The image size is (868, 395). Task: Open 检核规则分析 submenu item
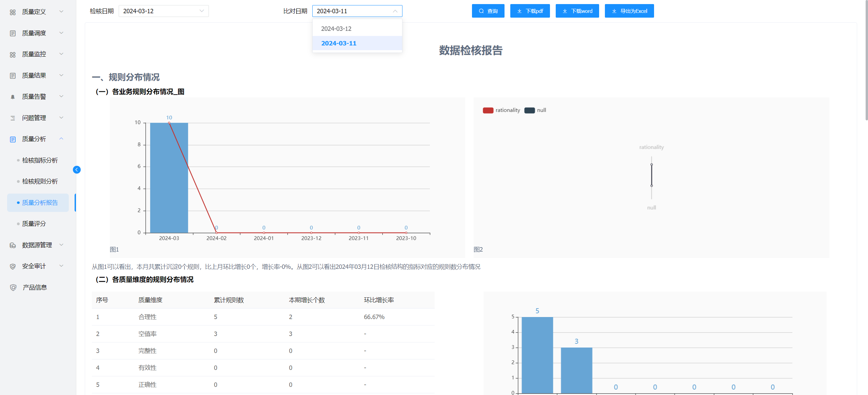coord(40,181)
